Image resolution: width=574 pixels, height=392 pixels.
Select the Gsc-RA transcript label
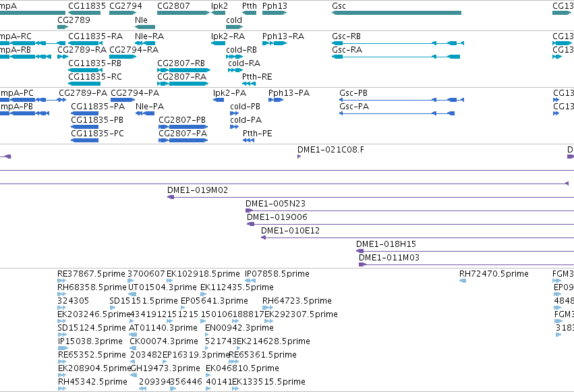347,50
